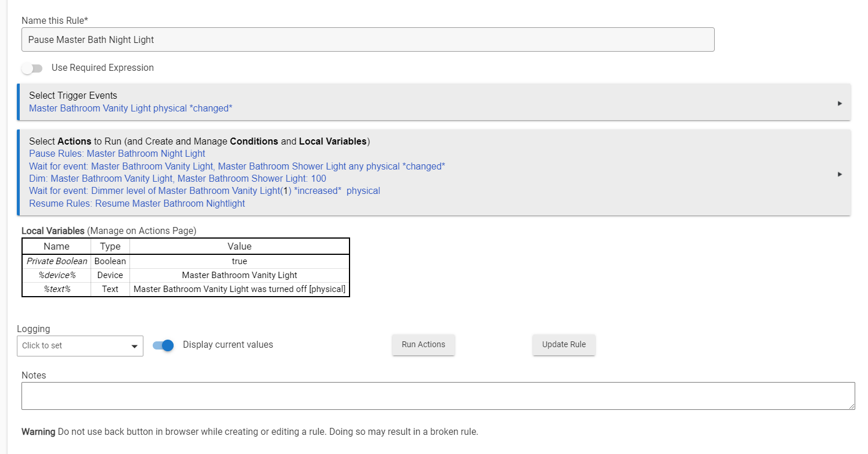Disable the Display current values toggle
The image size is (868, 454).
coord(163,345)
